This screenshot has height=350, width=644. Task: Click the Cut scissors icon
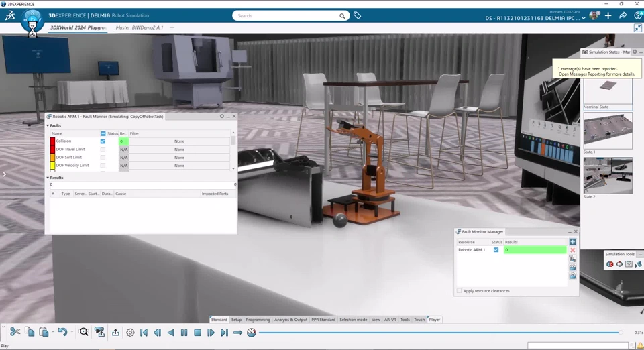pos(15,331)
